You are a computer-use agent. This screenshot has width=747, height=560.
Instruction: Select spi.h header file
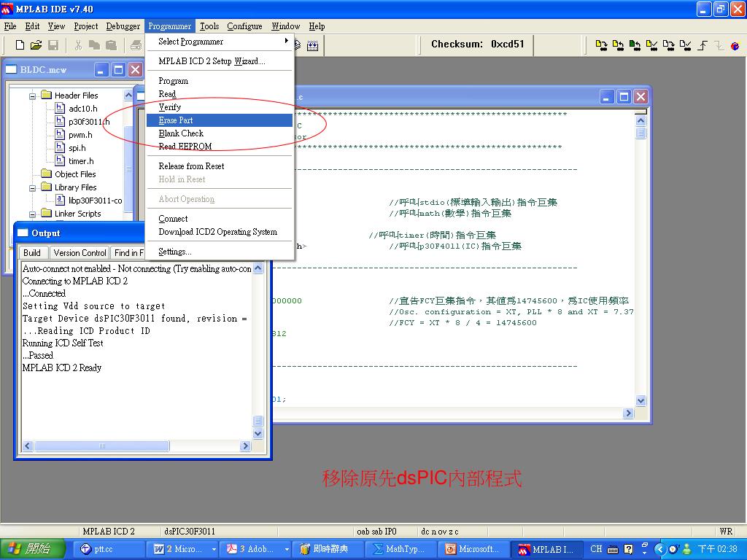[x=77, y=148]
